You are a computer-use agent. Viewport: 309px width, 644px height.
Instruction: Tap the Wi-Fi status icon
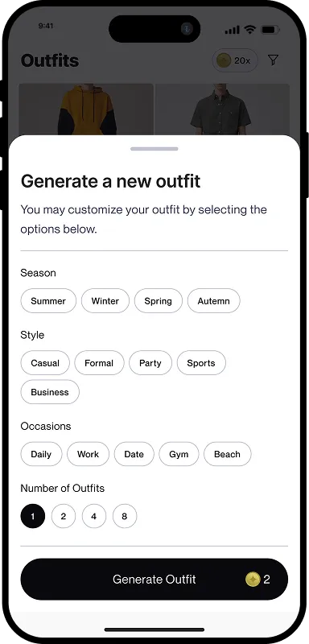click(249, 29)
